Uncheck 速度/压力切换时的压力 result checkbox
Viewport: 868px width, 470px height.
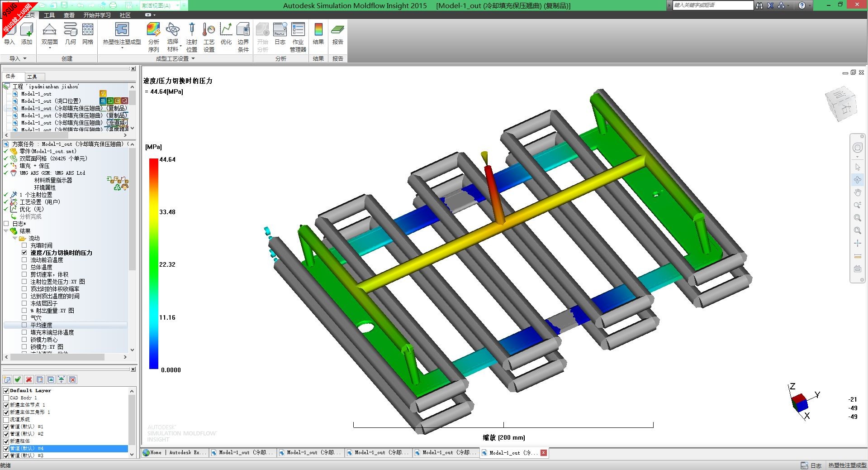click(x=24, y=253)
